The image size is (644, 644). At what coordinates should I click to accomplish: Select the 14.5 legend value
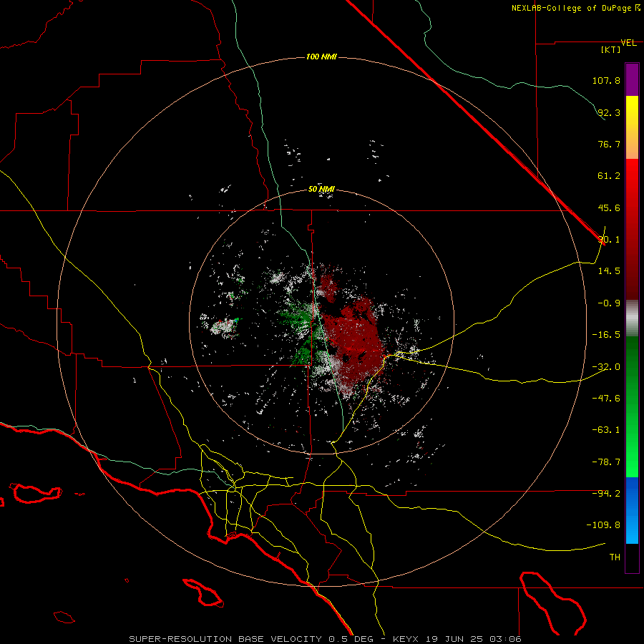coord(609,271)
